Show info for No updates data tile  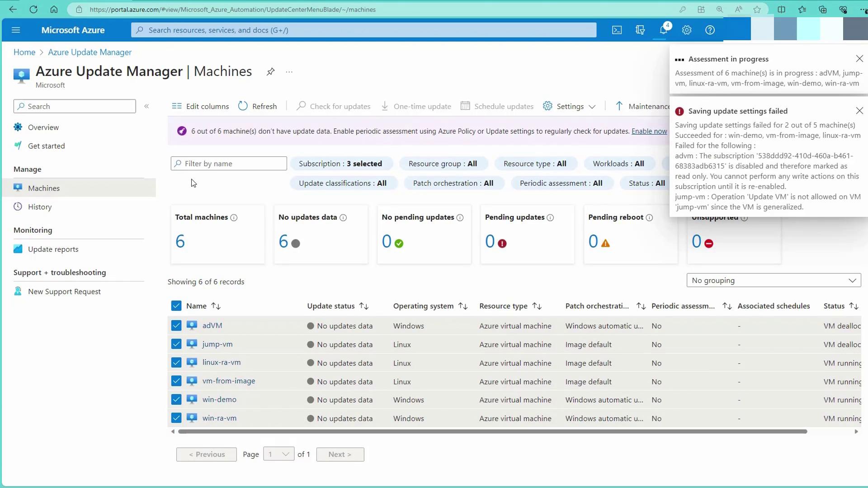343,218
